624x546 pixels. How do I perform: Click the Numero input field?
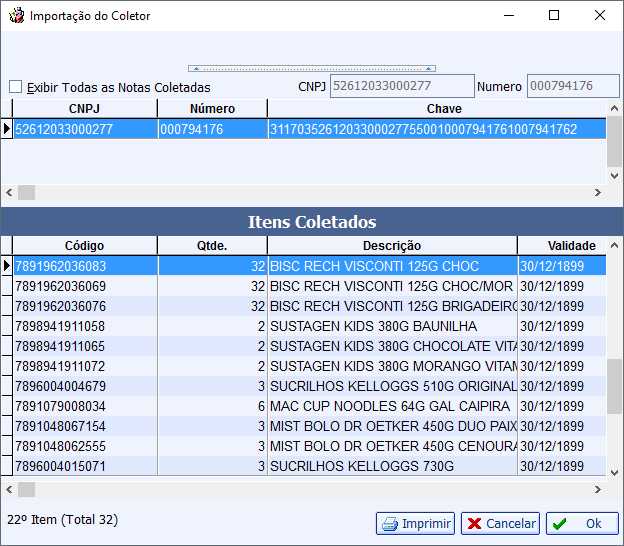tap(573, 86)
